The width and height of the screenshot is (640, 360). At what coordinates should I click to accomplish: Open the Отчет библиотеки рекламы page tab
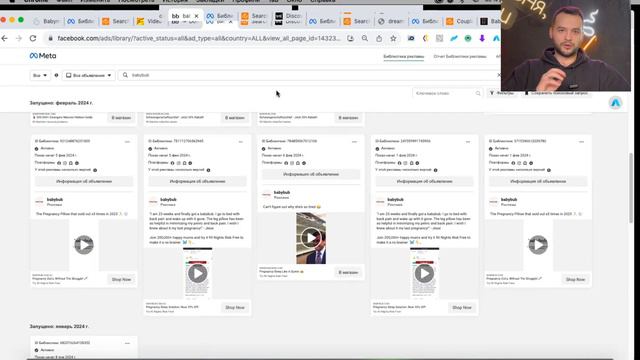(460, 56)
